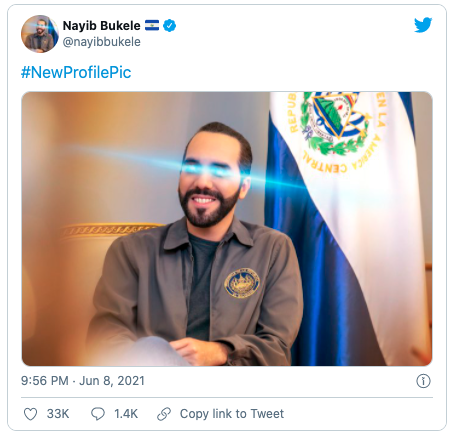This screenshot has height=441, width=453.
Task: Click the emblem patch on the jacket
Action: 242,283
